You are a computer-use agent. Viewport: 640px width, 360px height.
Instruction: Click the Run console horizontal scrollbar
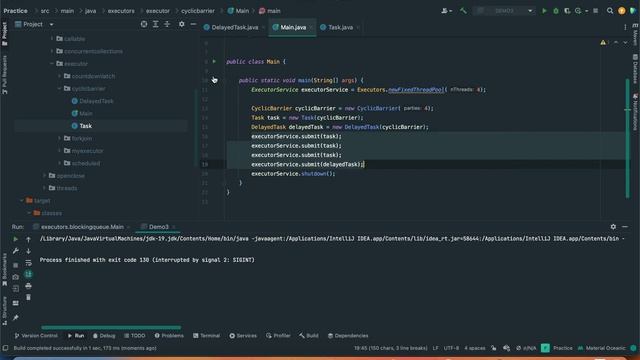click(x=111, y=327)
